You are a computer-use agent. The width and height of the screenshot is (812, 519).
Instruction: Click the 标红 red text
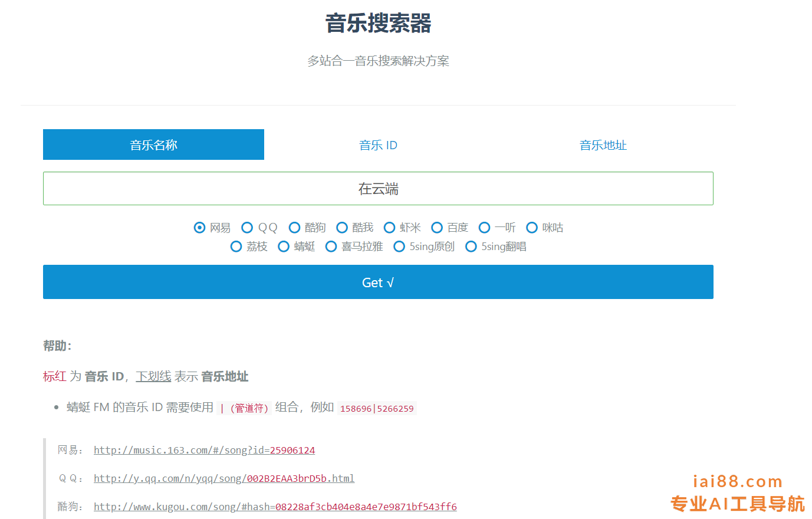(55, 376)
